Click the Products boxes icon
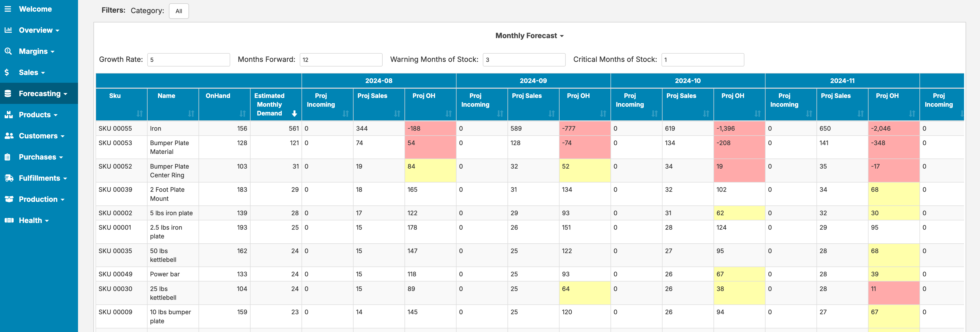Screen dimensions: 980x332 tap(8, 115)
